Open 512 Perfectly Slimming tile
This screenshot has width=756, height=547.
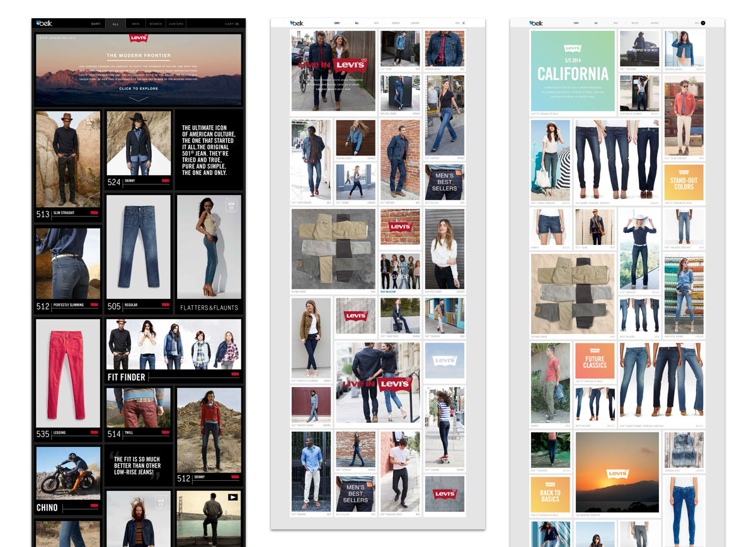68,270
